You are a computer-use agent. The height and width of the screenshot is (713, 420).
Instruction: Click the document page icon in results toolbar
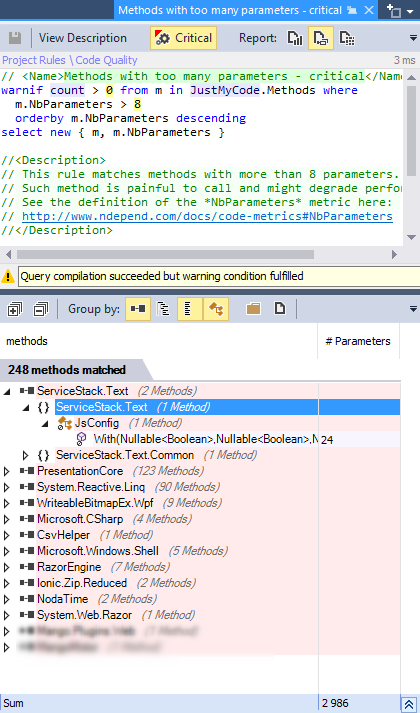click(x=280, y=309)
